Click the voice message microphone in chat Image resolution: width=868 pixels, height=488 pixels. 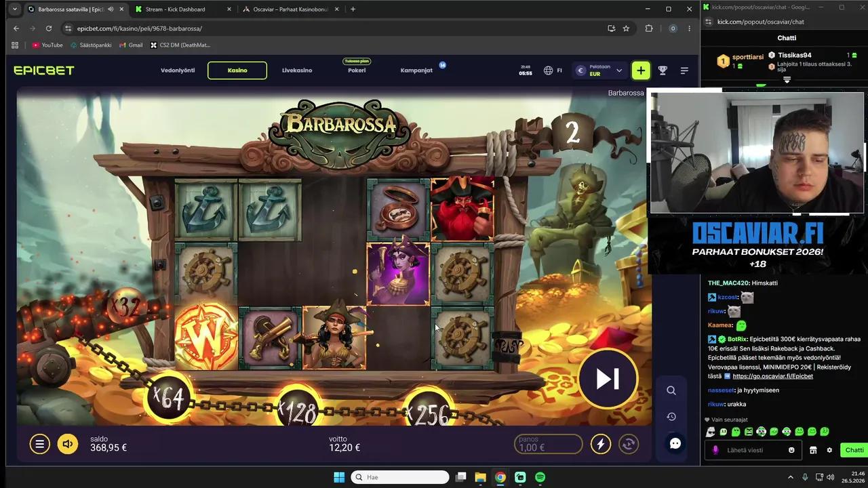point(715,450)
